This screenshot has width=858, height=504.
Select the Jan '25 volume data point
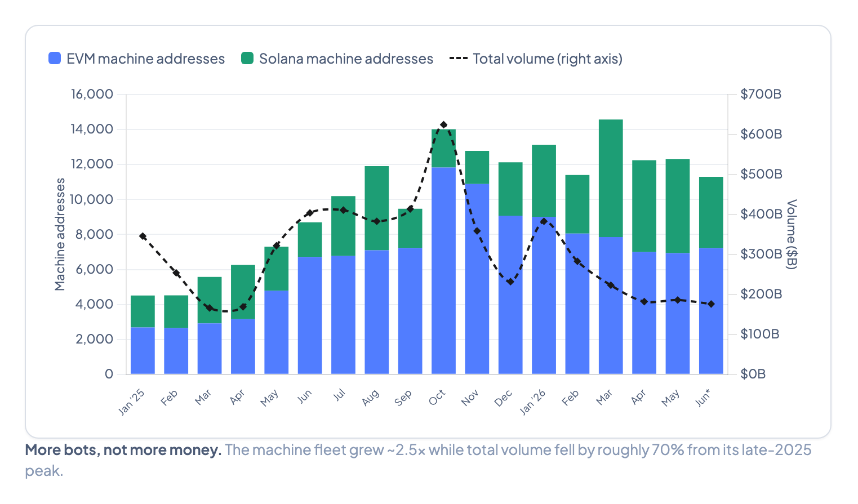(143, 237)
